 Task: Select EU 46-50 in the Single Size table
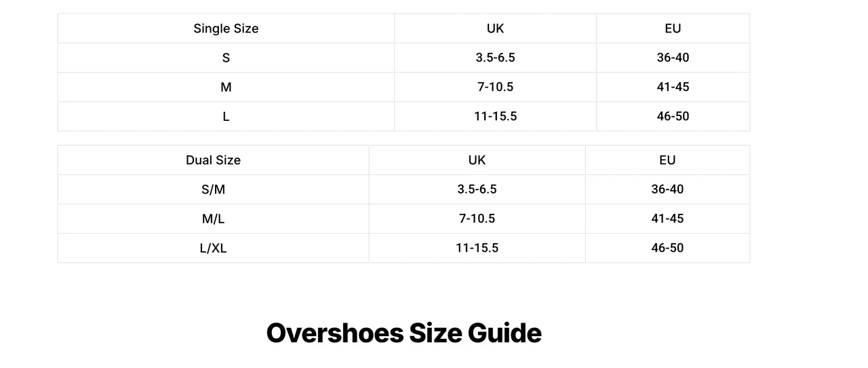click(x=673, y=116)
